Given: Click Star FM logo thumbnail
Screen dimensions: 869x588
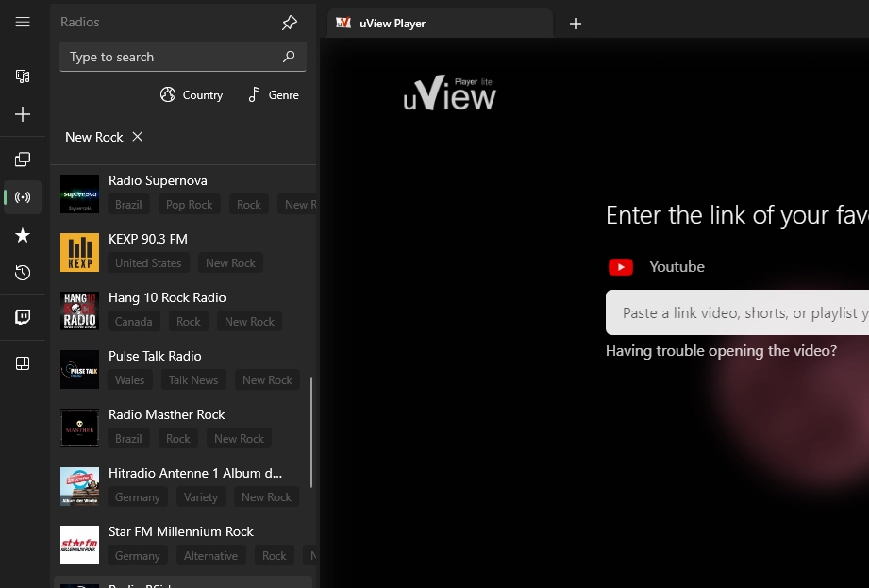Looking at the screenshot, I should click(x=80, y=545).
